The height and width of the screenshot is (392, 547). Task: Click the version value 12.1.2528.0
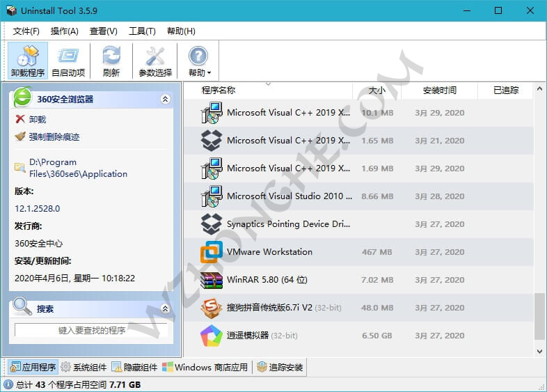(x=38, y=209)
